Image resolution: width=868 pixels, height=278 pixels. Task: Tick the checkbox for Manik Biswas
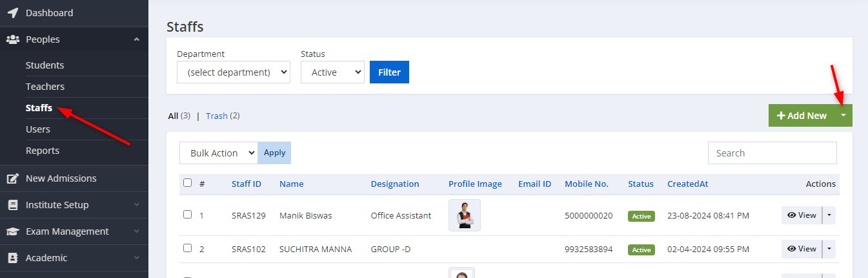[187, 215]
